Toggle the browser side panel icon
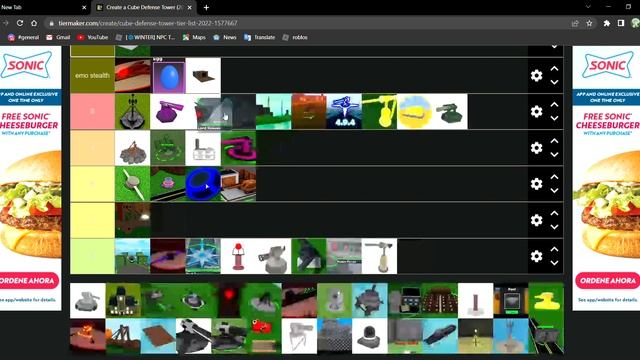The width and height of the screenshot is (640, 360). coord(621,23)
